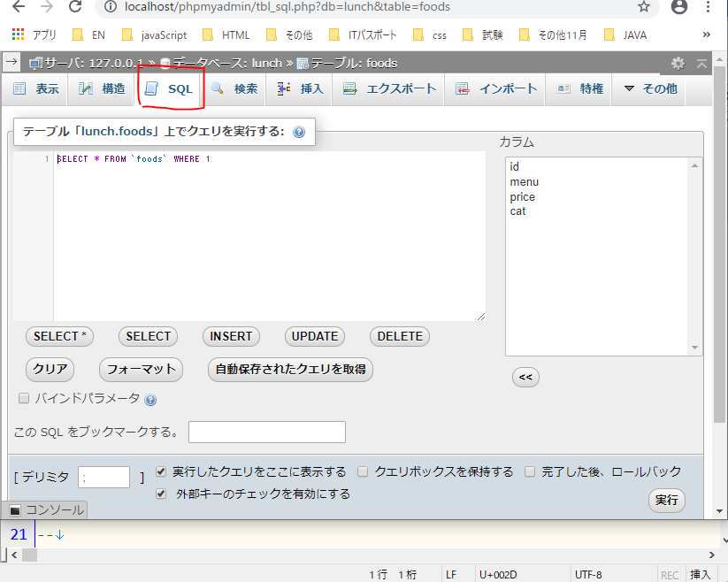Click the クリア clear button
Screen dimensions: 728x582
coord(50,370)
